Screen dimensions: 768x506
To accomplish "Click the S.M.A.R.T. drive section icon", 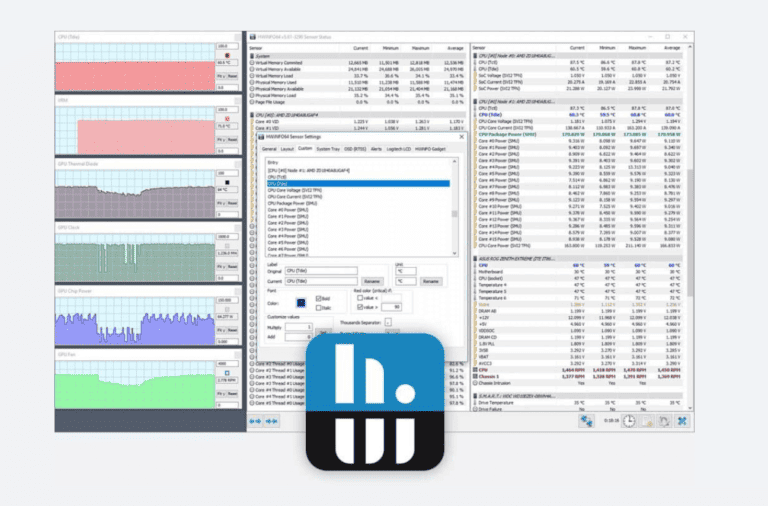I will point(475,396).
